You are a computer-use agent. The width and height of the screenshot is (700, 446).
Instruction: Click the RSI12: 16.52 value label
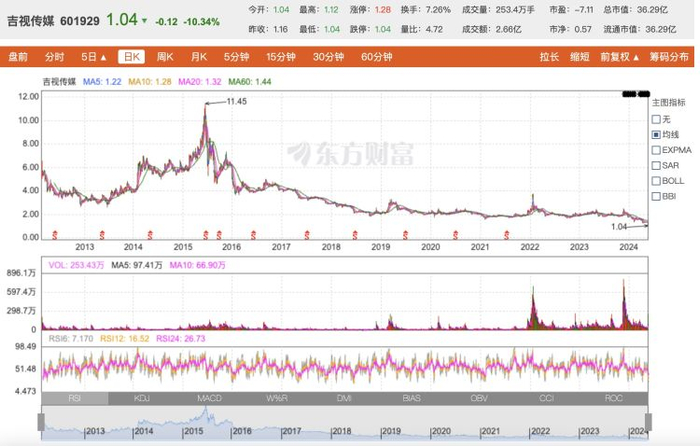125,339
